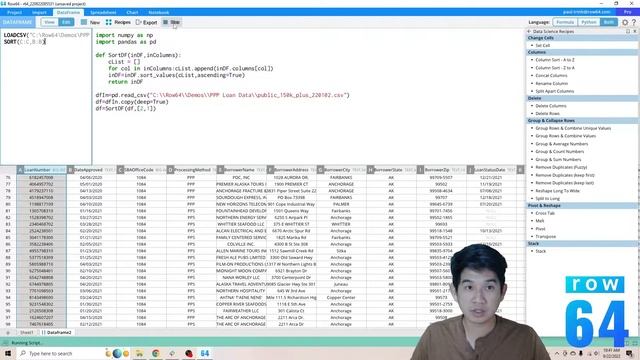Click the Pro account badge
This screenshot has height=360, width=640.
coord(627,12)
